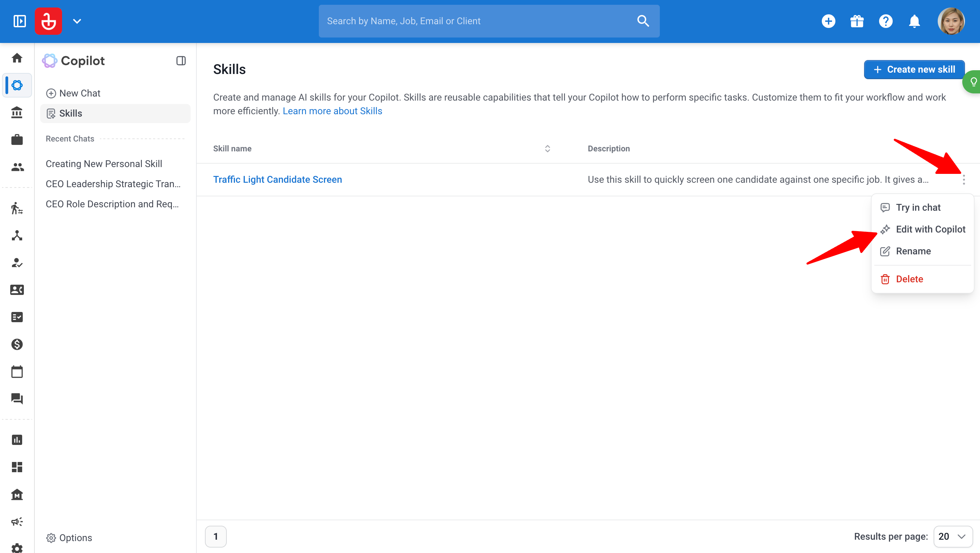
Task: Open Learn more about Skills link
Action: [332, 111]
